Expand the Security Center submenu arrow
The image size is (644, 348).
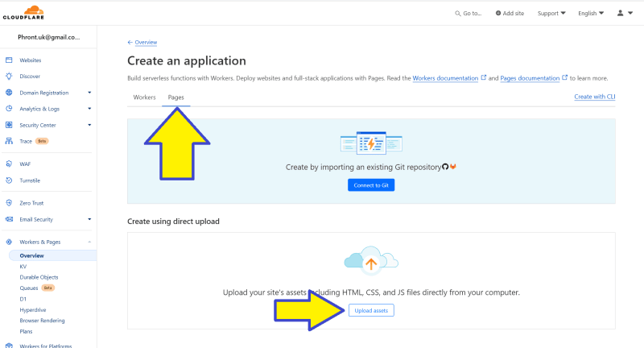(89, 125)
